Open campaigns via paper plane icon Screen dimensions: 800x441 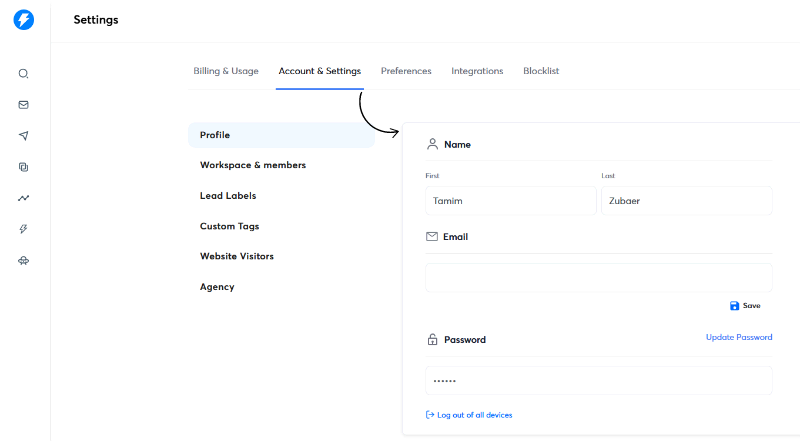coord(23,136)
